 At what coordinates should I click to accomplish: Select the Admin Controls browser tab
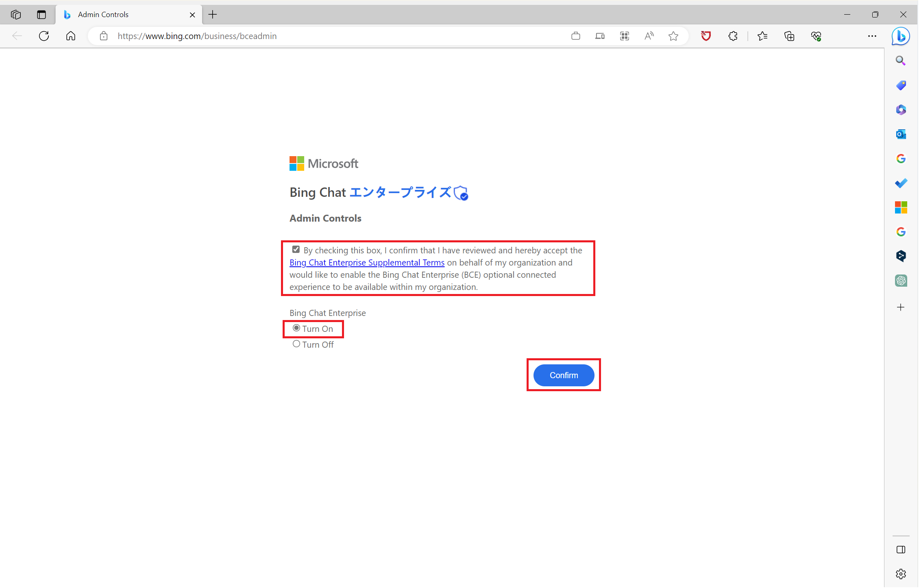click(x=129, y=15)
